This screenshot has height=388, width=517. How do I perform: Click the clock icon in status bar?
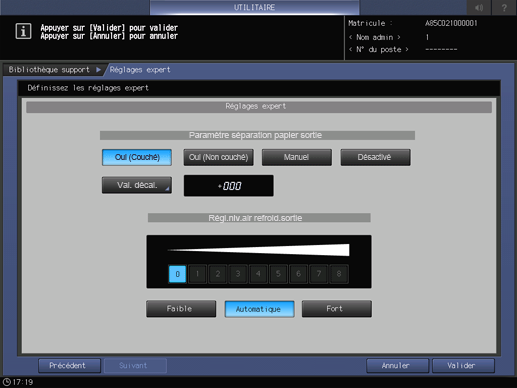click(7, 382)
